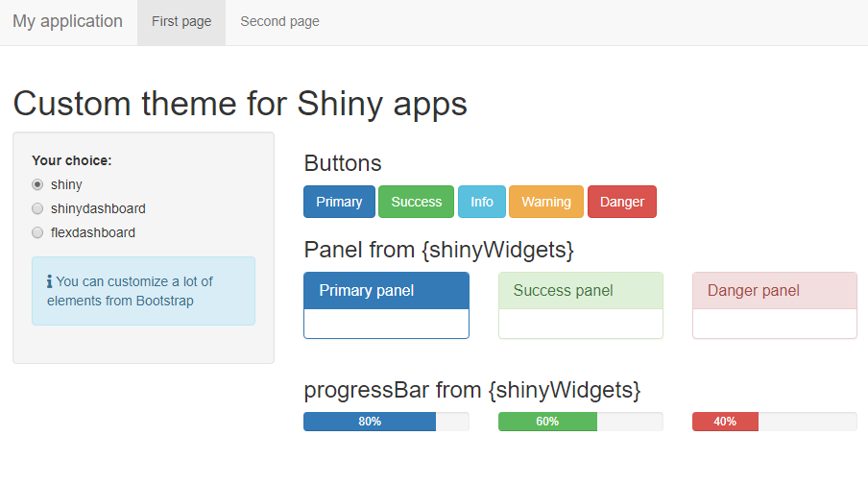
Task: Click the green 60% progress bar
Action: [x=547, y=422]
